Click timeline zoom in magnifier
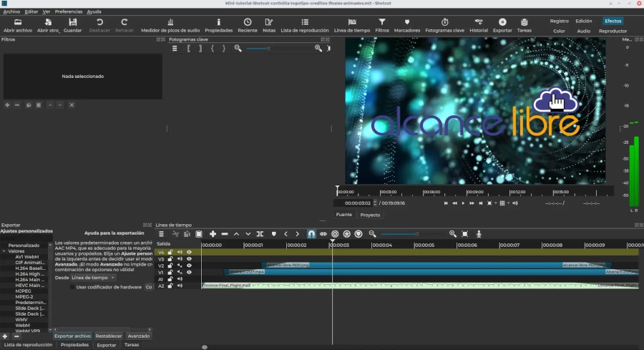Screen dimensions: 644x350 (x=453, y=234)
